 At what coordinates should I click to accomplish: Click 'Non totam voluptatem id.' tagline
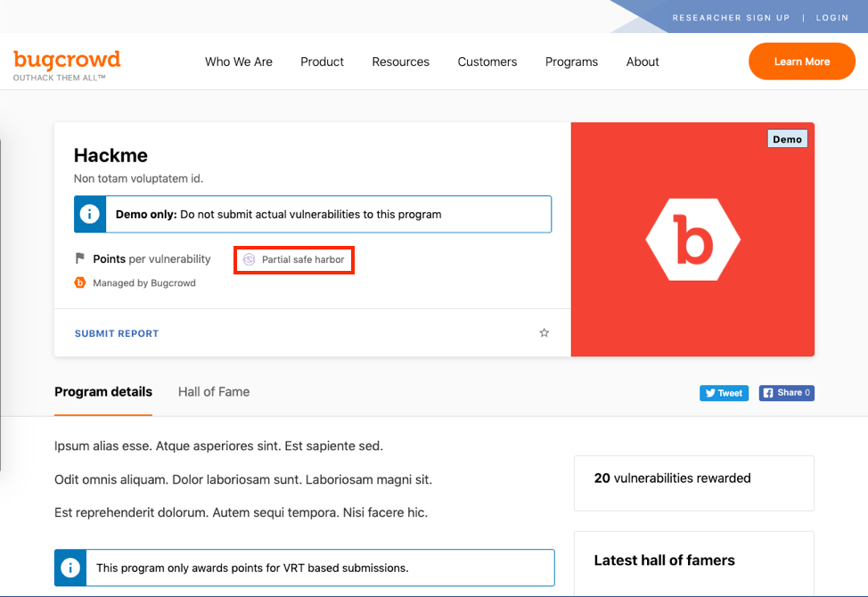[138, 179]
